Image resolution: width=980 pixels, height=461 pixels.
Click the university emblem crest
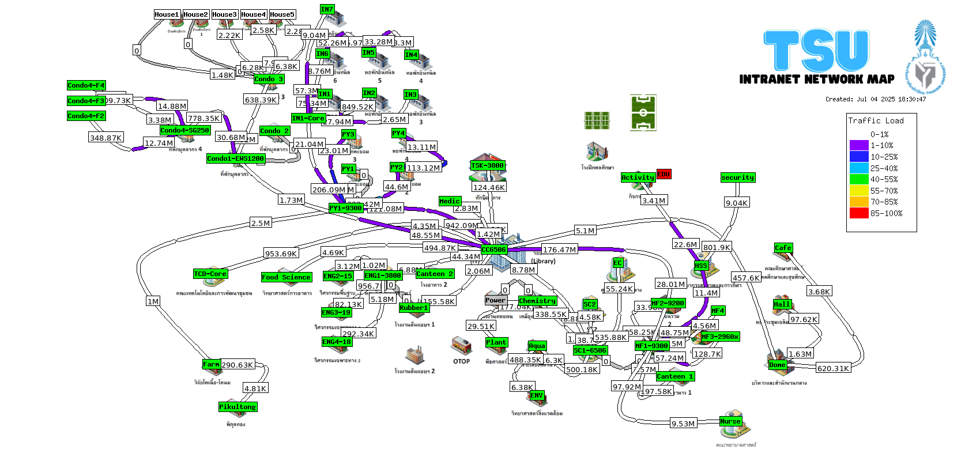925,58
